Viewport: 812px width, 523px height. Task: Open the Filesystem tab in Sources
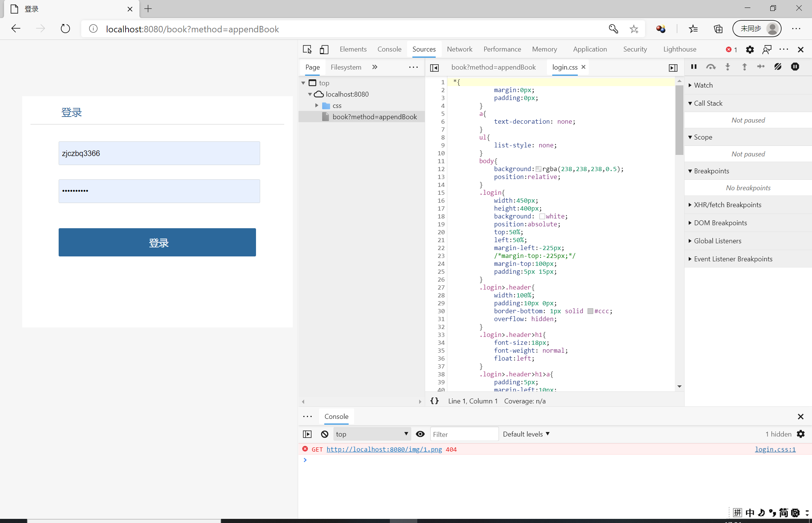pos(346,67)
